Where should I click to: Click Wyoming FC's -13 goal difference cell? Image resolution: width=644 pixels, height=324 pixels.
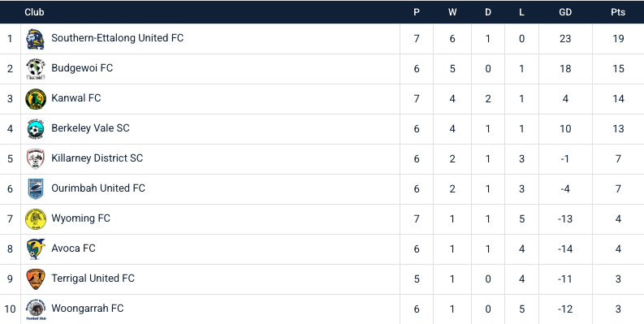565,219
